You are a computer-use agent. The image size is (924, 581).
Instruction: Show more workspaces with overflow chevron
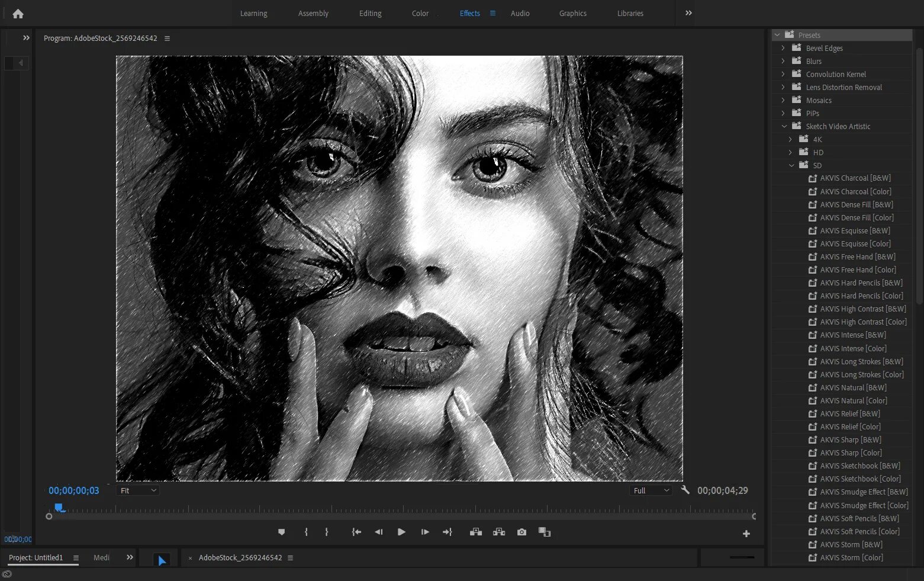coord(688,13)
